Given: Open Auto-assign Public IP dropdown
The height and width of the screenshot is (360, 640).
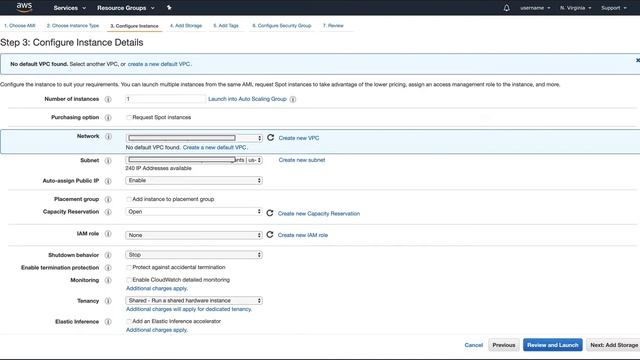Looking at the screenshot, I should pos(194,180).
